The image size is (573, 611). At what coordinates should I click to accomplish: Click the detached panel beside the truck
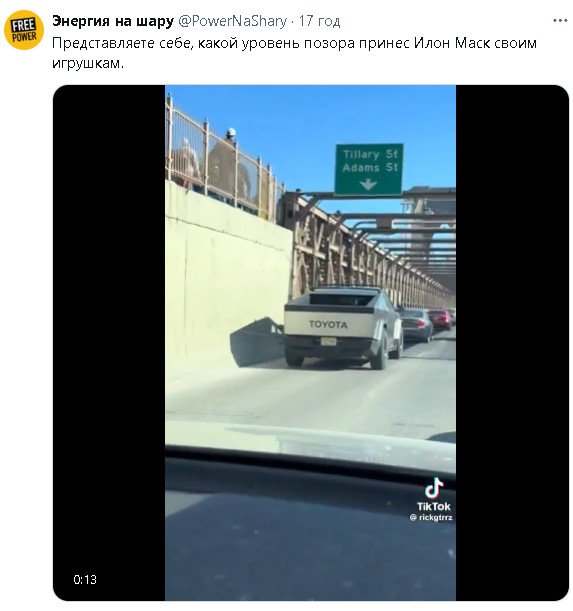[x=257, y=342]
